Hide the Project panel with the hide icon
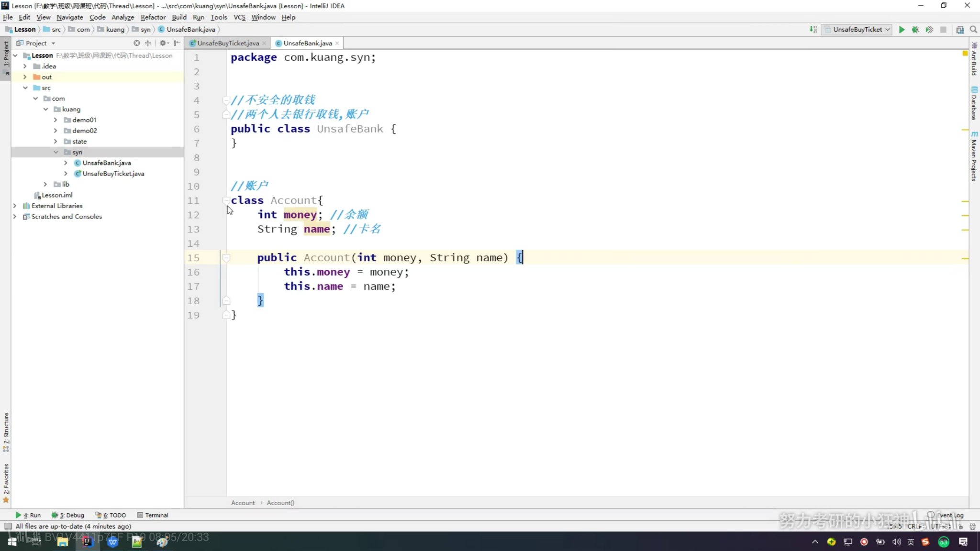This screenshot has height=551, width=980. click(177, 43)
